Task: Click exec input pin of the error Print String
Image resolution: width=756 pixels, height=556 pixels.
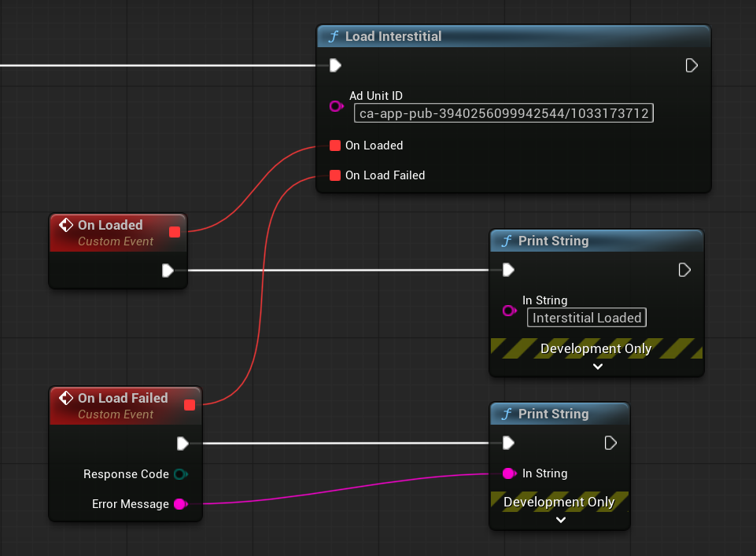Action: tap(509, 443)
